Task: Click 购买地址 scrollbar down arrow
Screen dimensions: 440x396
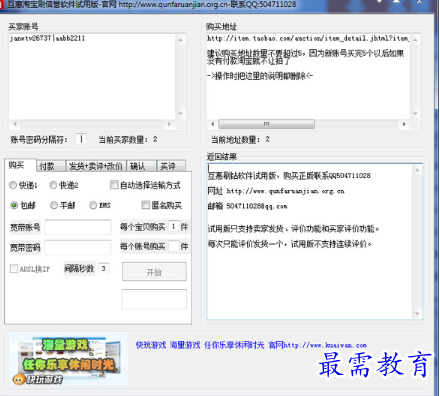Action: (x=415, y=114)
